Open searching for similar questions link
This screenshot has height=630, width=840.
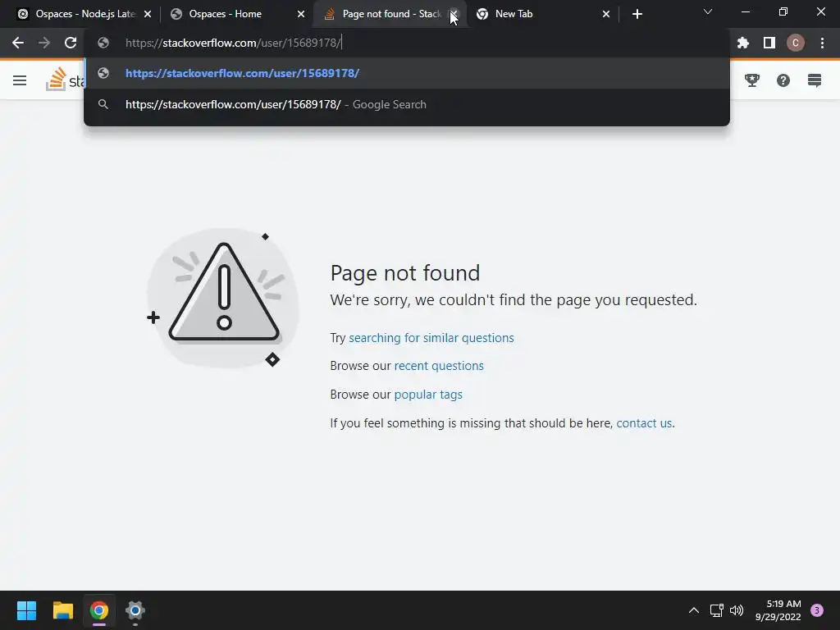point(431,338)
